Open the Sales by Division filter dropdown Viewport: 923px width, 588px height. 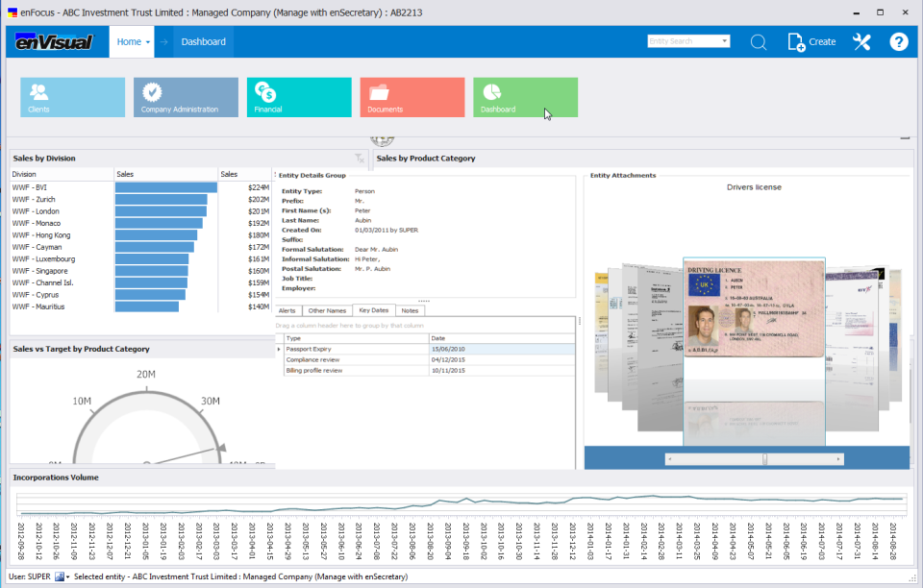360,158
